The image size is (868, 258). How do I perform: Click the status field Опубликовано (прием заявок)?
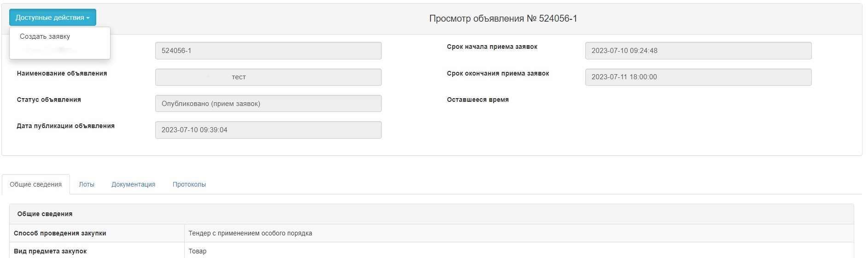(x=268, y=104)
